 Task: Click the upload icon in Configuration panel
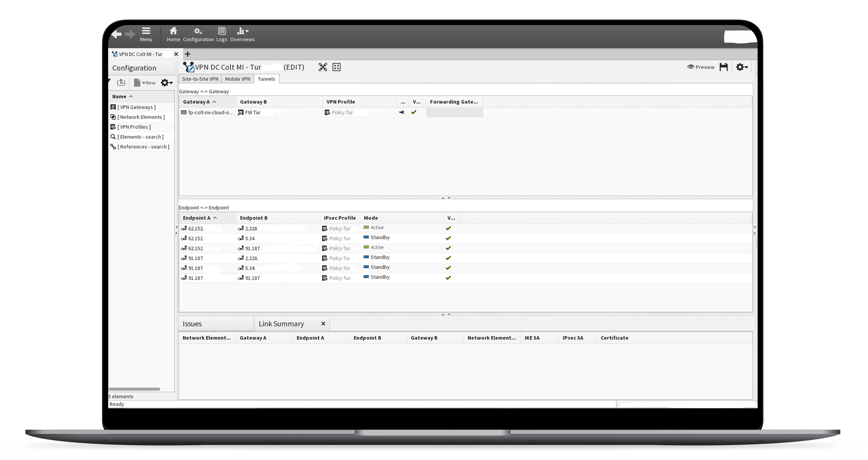point(121,82)
